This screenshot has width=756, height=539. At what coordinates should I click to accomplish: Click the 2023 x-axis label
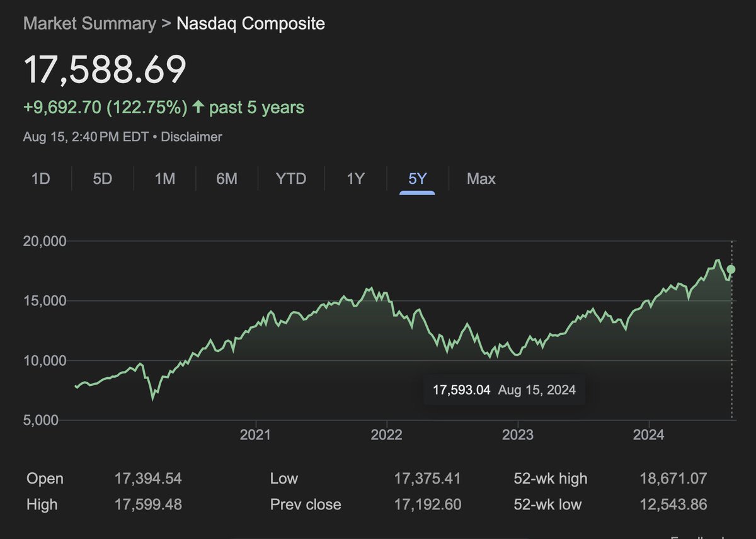518,434
